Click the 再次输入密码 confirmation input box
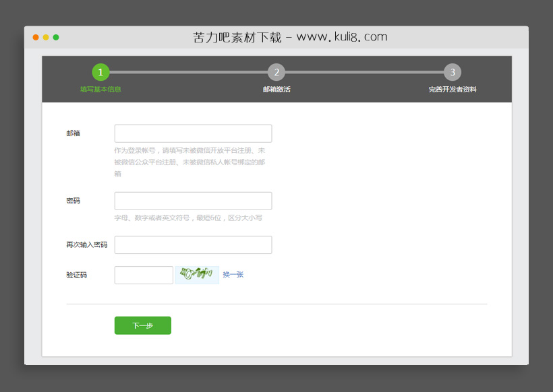This screenshot has width=553, height=392. (x=193, y=244)
